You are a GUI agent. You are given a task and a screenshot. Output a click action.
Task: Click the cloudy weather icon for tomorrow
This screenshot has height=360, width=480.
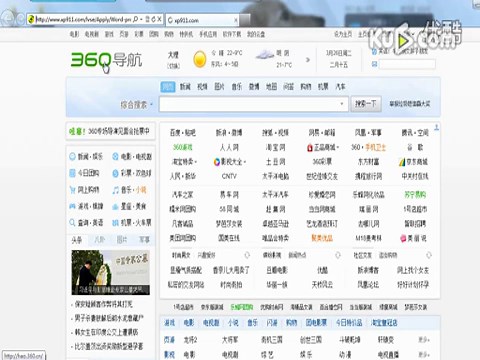coord(265,54)
